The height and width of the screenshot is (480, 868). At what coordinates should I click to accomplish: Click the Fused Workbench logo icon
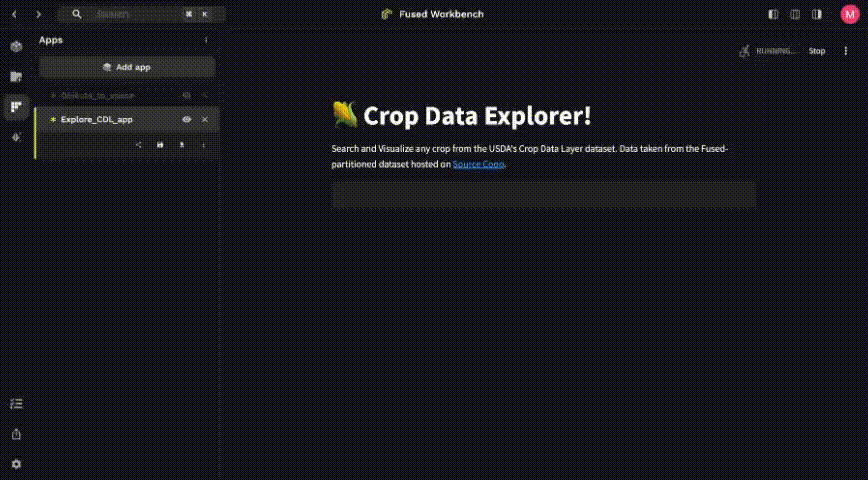coord(386,14)
